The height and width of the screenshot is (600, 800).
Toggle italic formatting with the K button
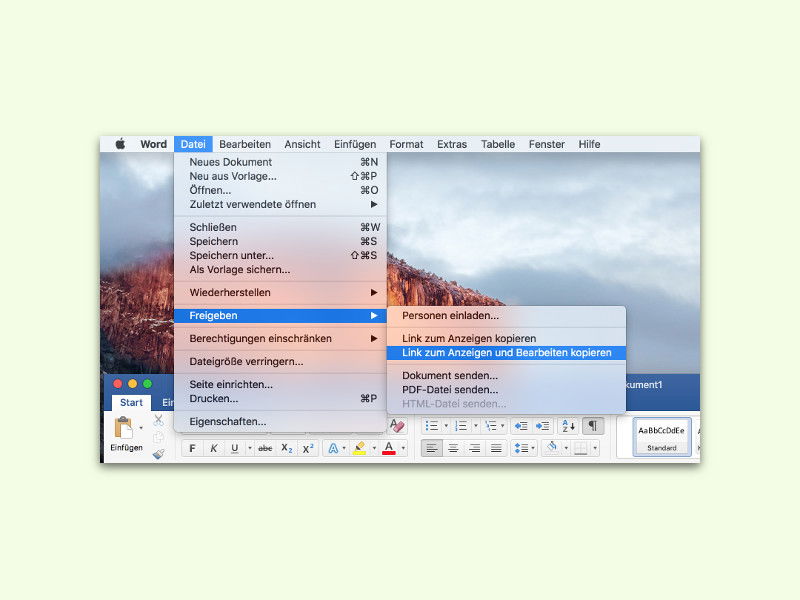(214, 448)
